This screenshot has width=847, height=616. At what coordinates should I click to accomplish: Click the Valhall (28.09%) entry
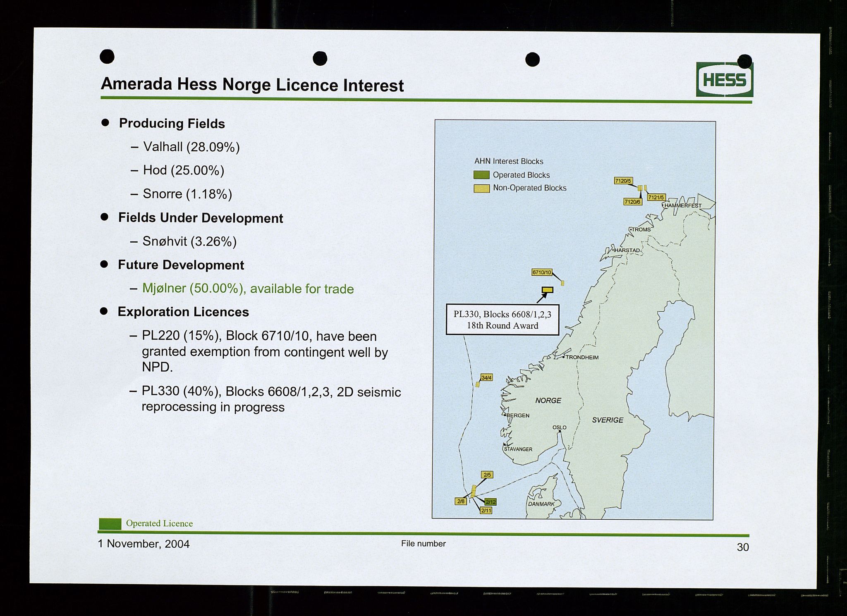coord(191,147)
